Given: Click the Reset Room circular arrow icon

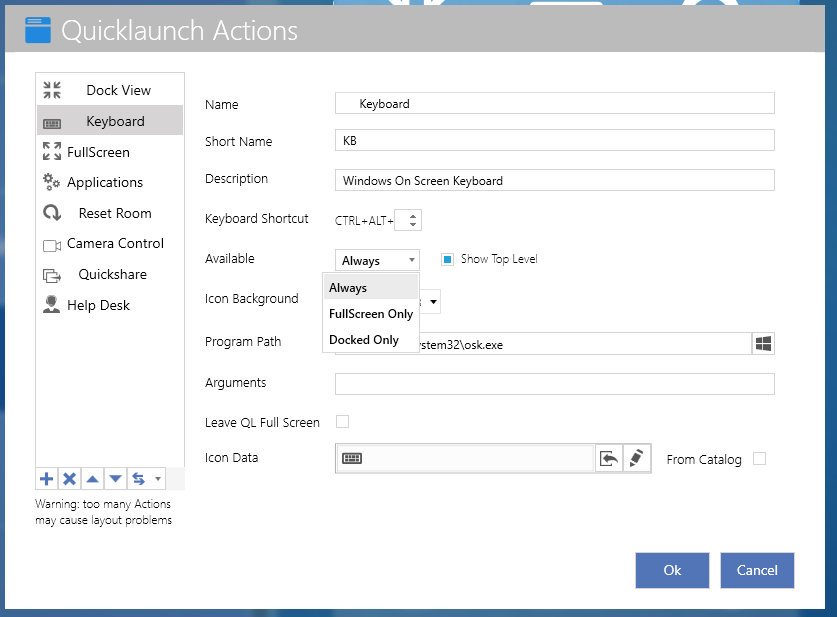Looking at the screenshot, I should point(52,213).
